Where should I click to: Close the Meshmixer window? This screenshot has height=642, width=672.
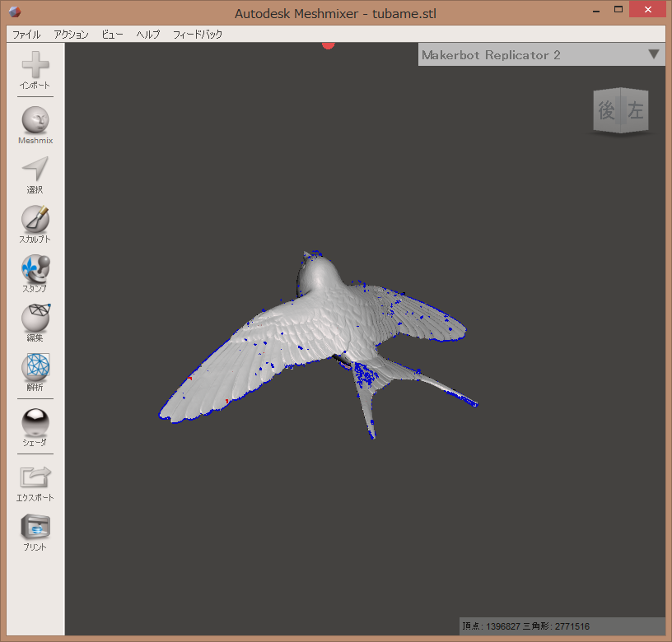(647, 9)
